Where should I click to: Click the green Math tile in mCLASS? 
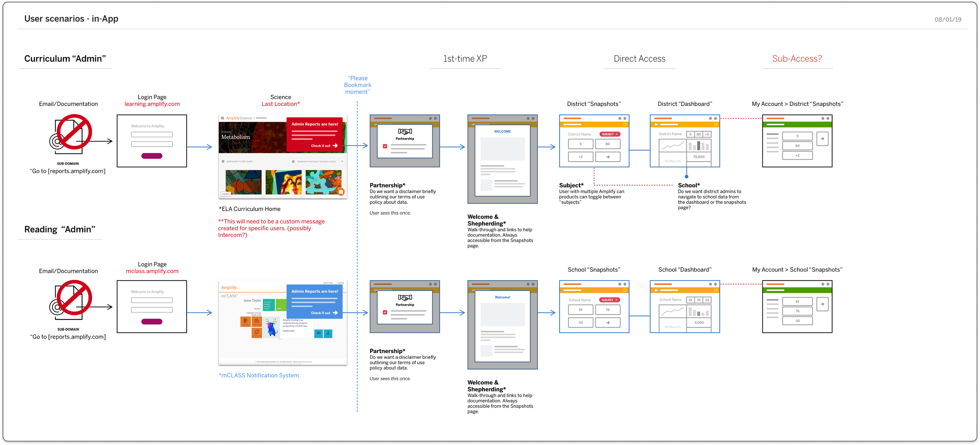281,305
